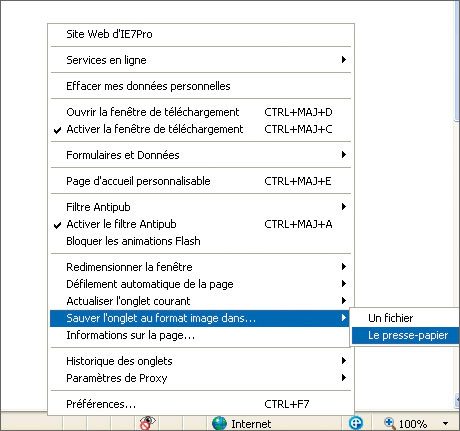Image resolution: width=460 pixels, height=431 pixels.
Task: Click the blocked eye privacy icon
Action: [148, 423]
